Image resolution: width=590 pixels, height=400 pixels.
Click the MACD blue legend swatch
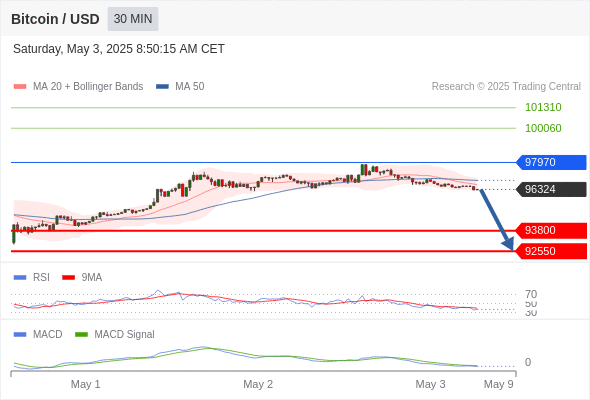20,335
